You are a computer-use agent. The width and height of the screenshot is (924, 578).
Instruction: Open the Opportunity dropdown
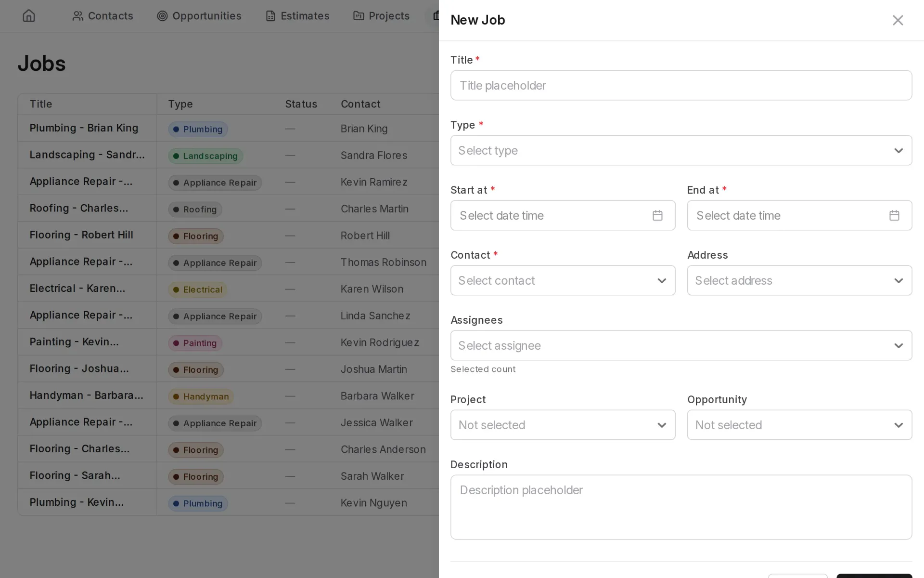(799, 425)
